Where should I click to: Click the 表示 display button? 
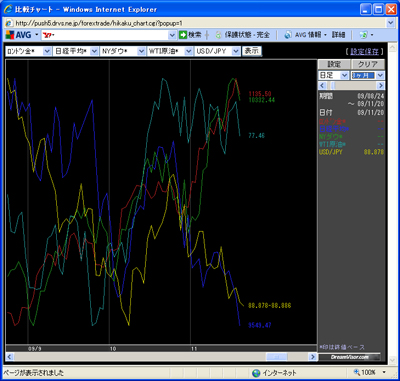(x=252, y=51)
